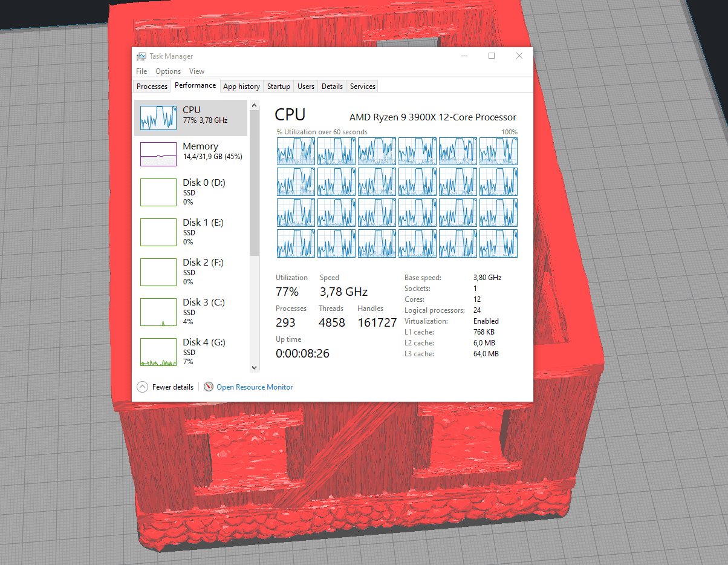Click the AMD Ryzen 9 3900X processor name
This screenshot has height=565, width=728.
pyautogui.click(x=433, y=117)
